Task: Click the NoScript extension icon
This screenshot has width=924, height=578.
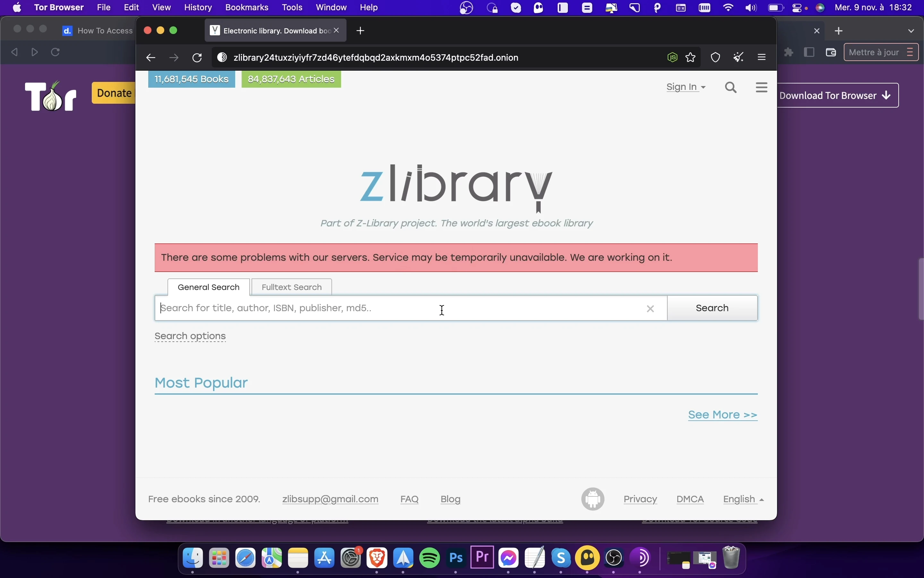Action: pos(673,58)
